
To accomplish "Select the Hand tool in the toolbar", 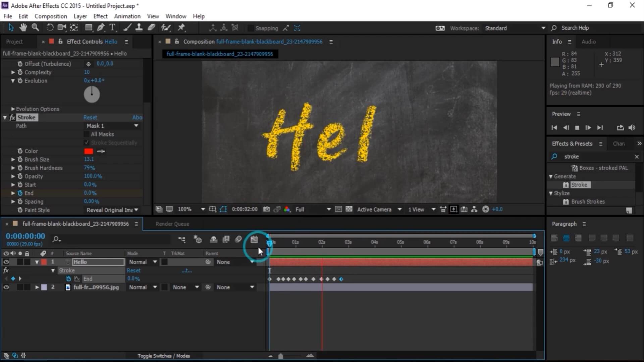I will tap(23, 27).
